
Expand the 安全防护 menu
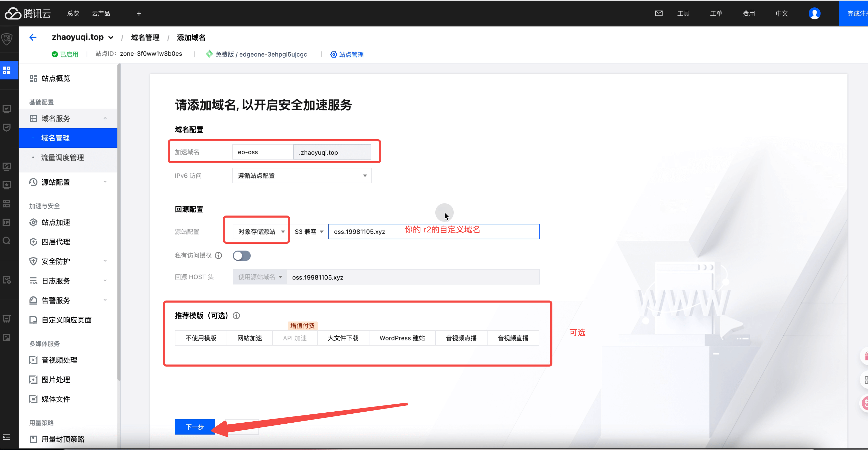coord(105,261)
